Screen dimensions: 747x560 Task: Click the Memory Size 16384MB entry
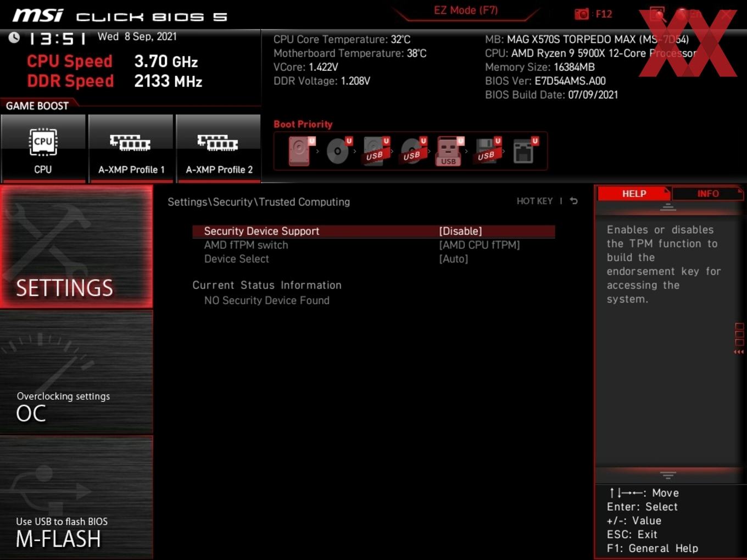click(x=540, y=67)
